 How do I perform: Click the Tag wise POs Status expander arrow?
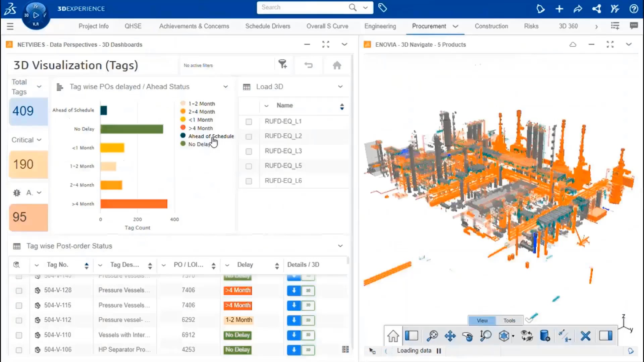tap(226, 86)
